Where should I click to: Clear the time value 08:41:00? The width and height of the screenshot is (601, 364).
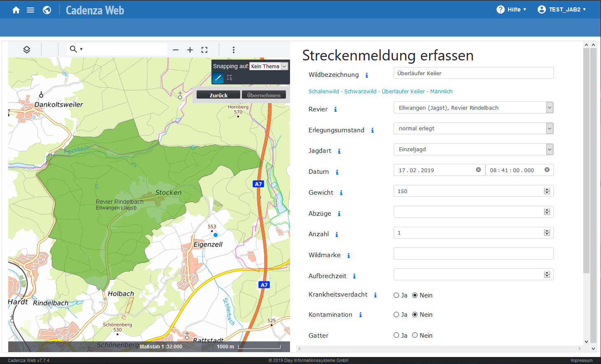pyautogui.click(x=547, y=170)
